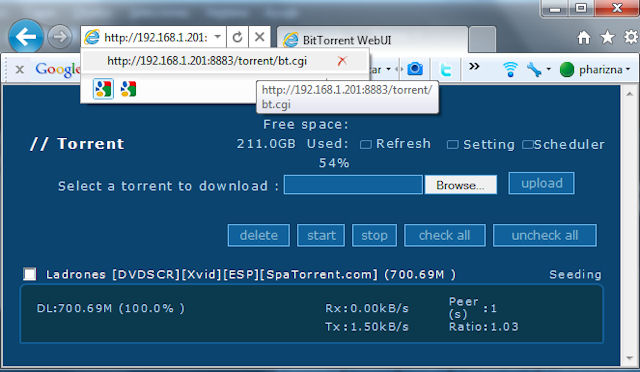Check the Ladrones torrent checkbox
Screen dimensions: 640x372
point(30,274)
